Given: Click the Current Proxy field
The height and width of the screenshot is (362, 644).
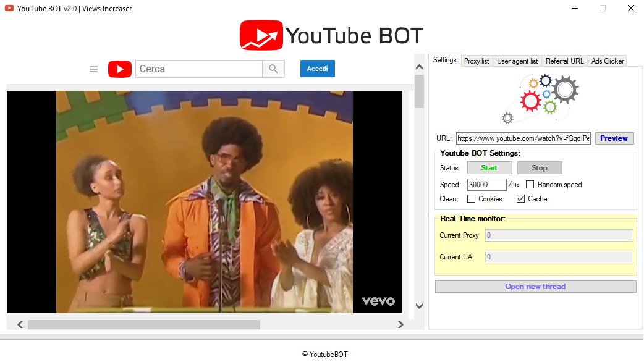Looking at the screenshot, I should [x=559, y=235].
